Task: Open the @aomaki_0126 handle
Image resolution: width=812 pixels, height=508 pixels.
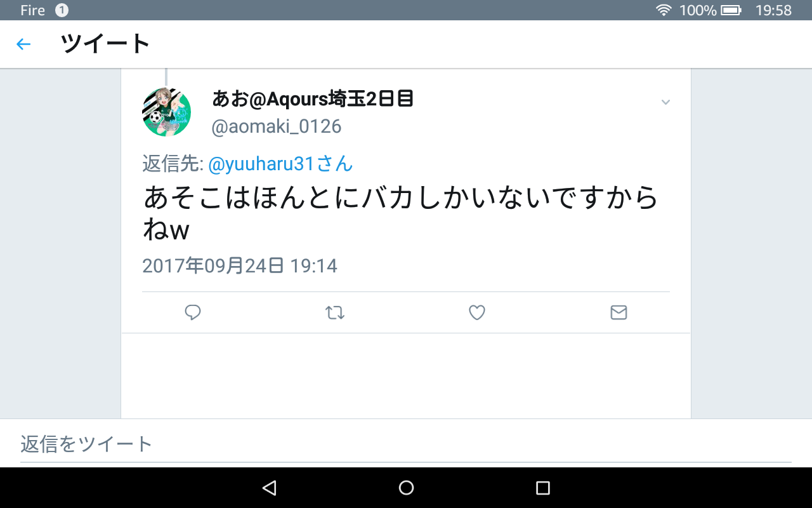Action: coord(277,126)
